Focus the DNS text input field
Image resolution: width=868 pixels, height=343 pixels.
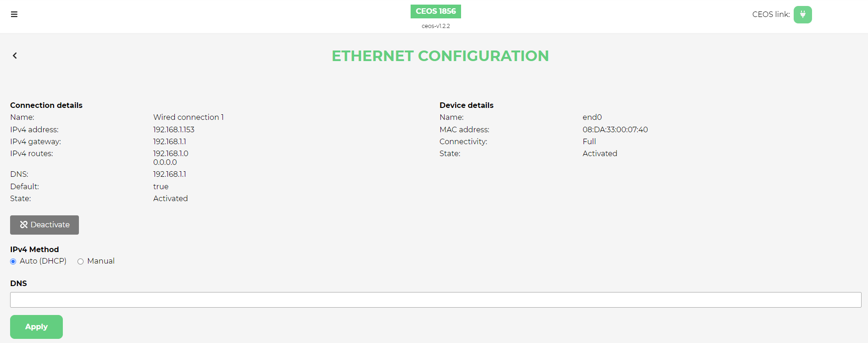[x=435, y=300]
